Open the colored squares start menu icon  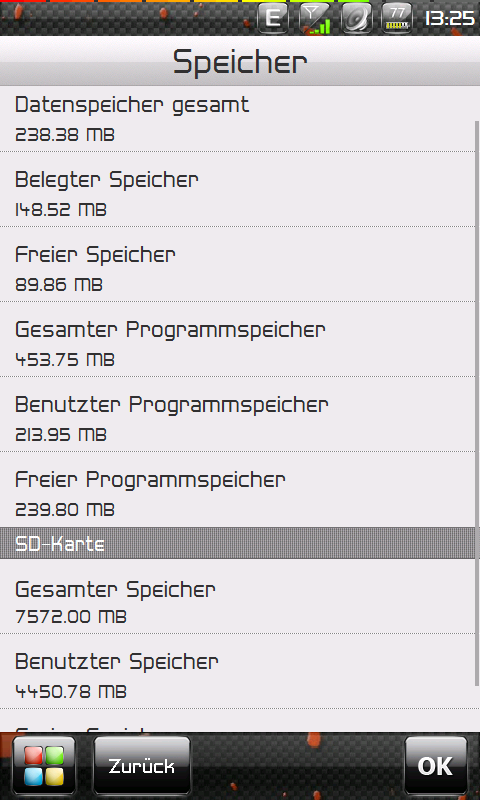tap(44, 765)
